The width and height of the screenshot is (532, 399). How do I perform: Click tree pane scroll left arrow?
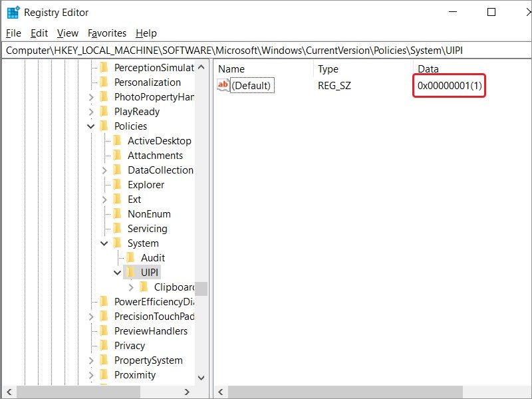(9, 392)
